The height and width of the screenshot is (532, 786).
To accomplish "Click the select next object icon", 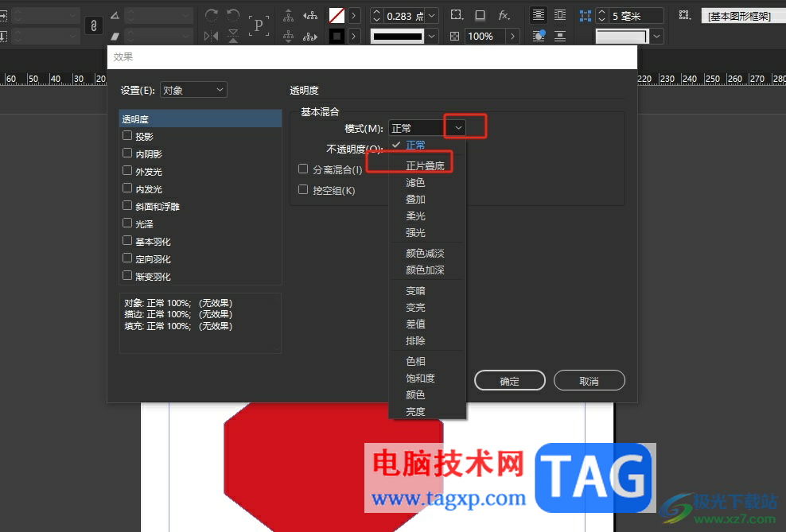I will [310, 36].
